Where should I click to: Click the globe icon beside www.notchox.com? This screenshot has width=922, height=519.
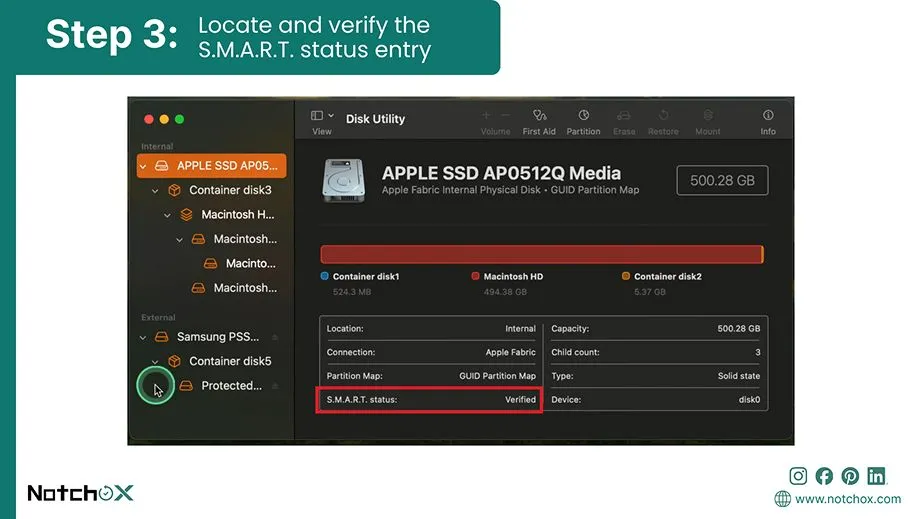click(783, 499)
